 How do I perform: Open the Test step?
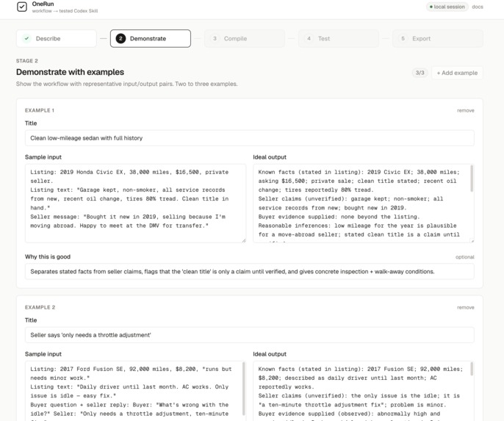339,38
